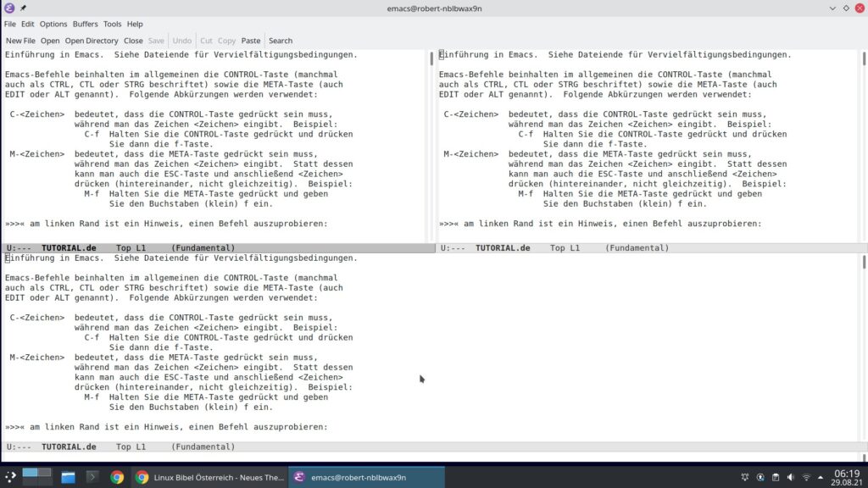This screenshot has height=488, width=868.
Task: Open the volume control tray icon
Action: pyautogui.click(x=791, y=477)
